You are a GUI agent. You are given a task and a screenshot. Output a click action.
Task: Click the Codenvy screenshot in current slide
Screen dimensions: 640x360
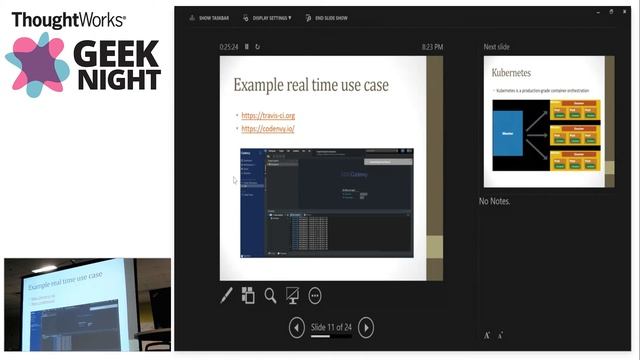point(327,203)
